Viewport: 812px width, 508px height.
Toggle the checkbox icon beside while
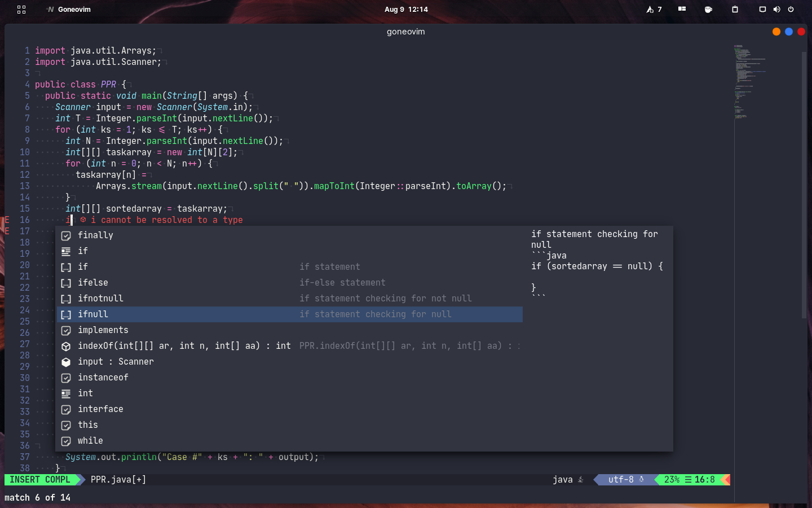(x=65, y=440)
